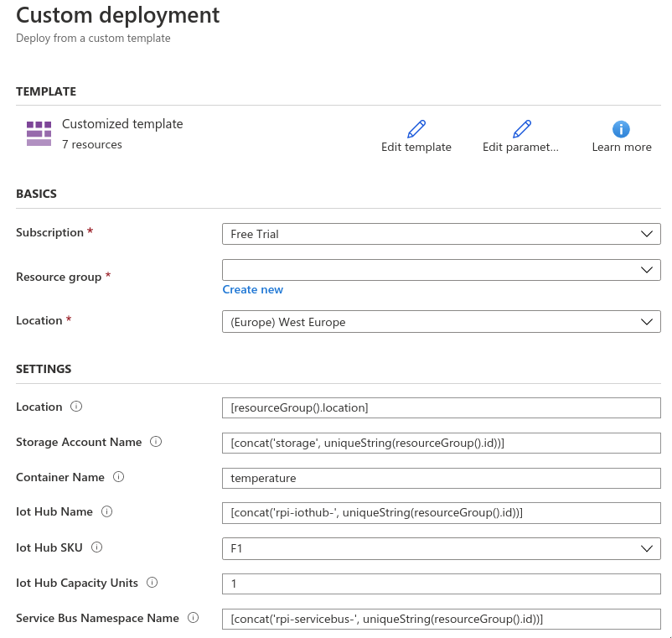Show info tooltip for Container Name
Viewport: 672px width, 638px height.
pyautogui.click(x=118, y=477)
